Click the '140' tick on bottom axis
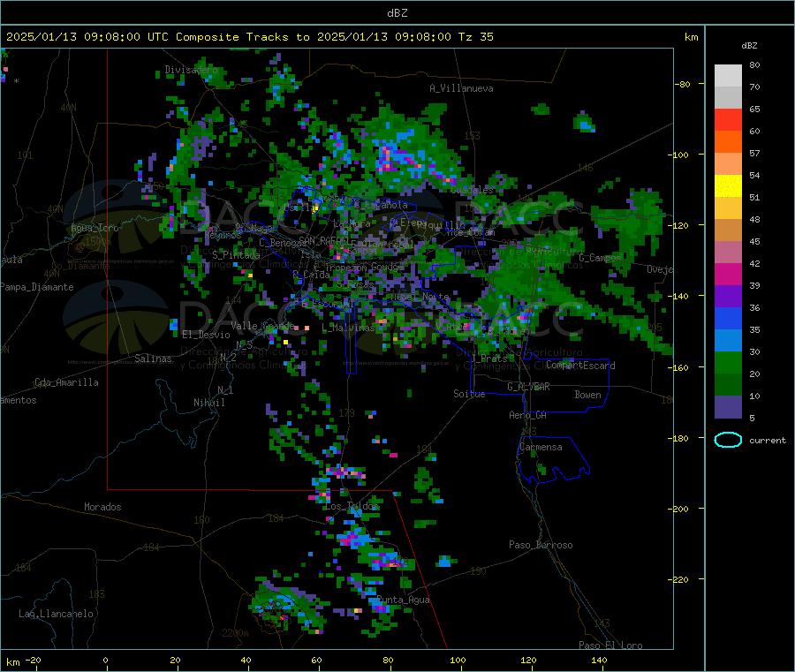Screen dimensions: 795x672 [x=599, y=660]
